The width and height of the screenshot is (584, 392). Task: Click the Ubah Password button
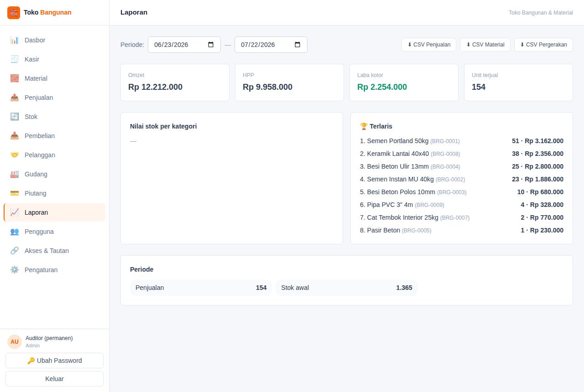(x=54, y=361)
